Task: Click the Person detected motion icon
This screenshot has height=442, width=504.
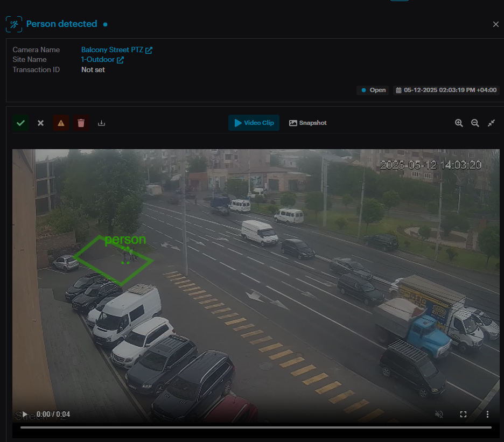Action: pyautogui.click(x=14, y=24)
